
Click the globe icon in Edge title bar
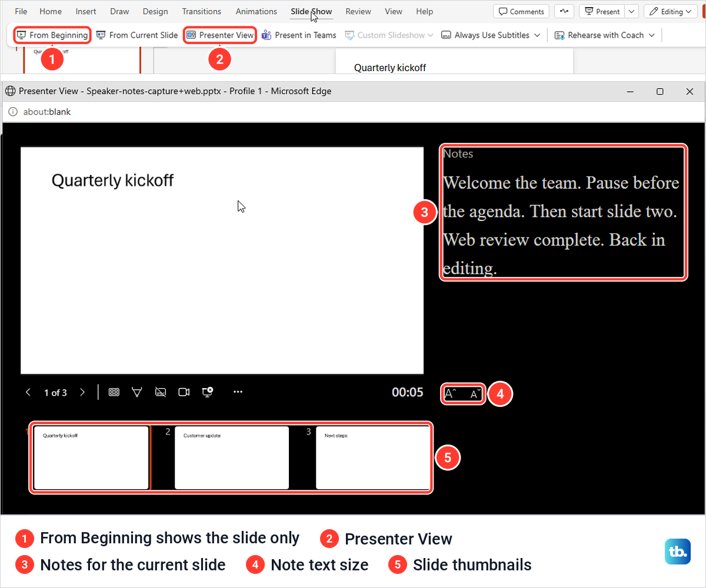click(10, 91)
